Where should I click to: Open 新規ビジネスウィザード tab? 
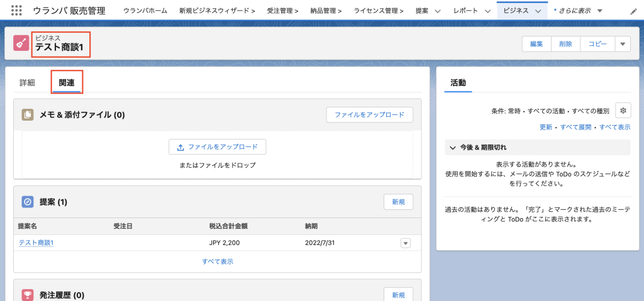pos(217,11)
